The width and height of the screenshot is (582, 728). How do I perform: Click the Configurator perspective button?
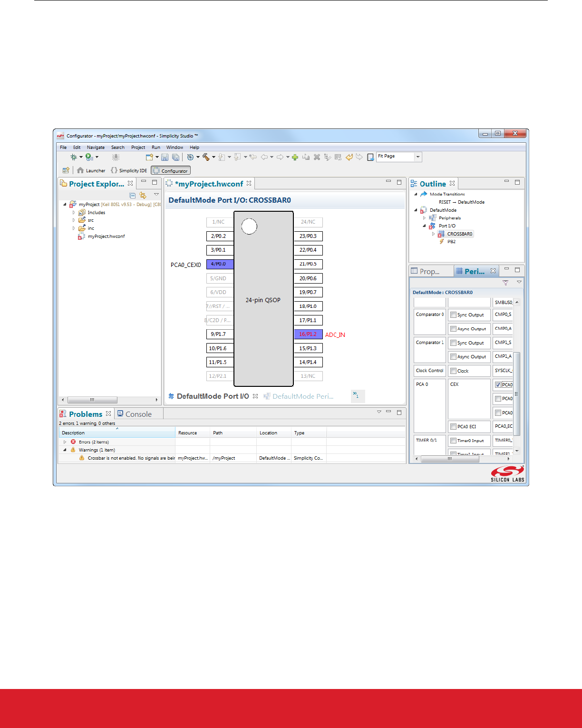pos(171,170)
